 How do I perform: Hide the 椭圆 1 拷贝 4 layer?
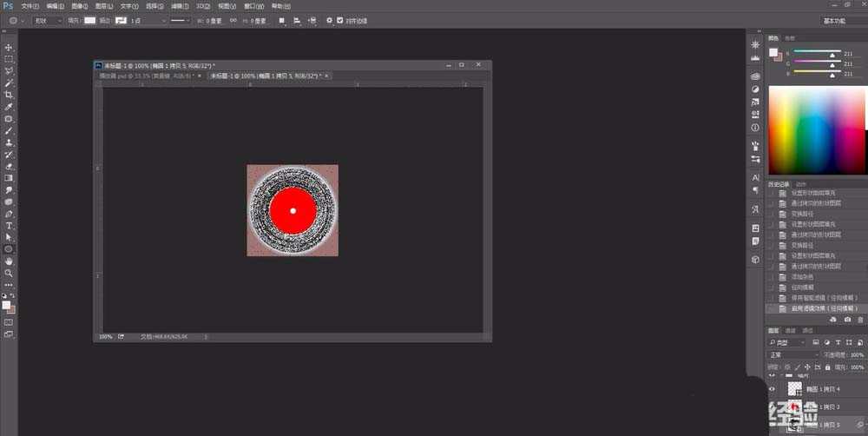point(772,389)
